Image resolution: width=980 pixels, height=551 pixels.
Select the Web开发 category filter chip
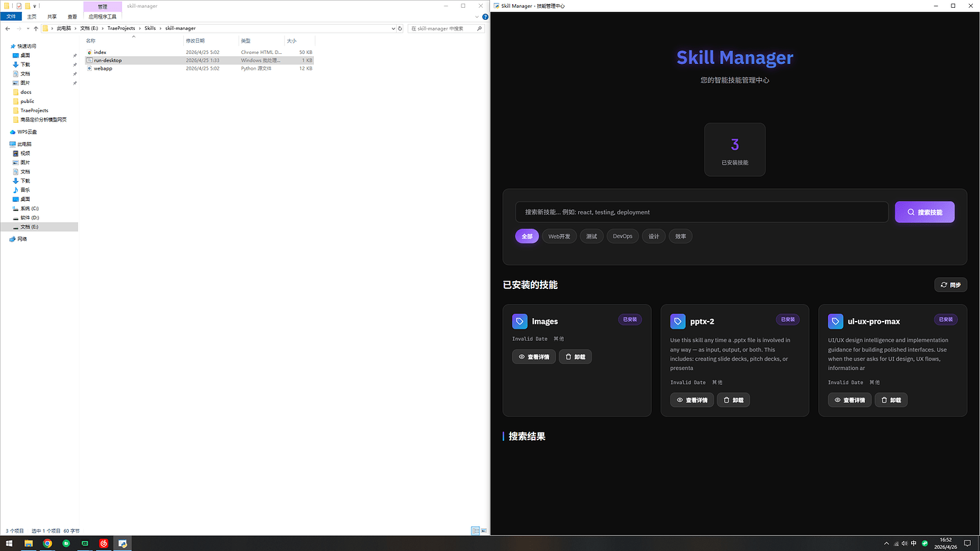click(559, 236)
